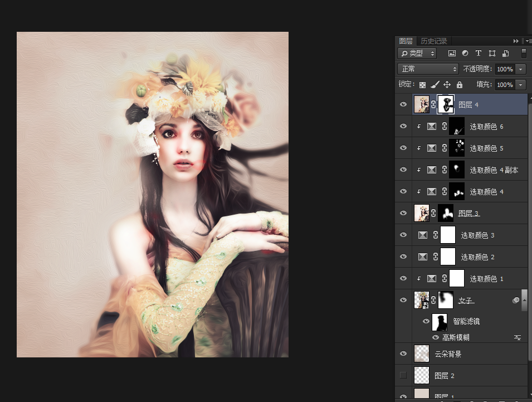
Task: Toggle visibility of 云朵背景 layer
Action: [x=403, y=353]
